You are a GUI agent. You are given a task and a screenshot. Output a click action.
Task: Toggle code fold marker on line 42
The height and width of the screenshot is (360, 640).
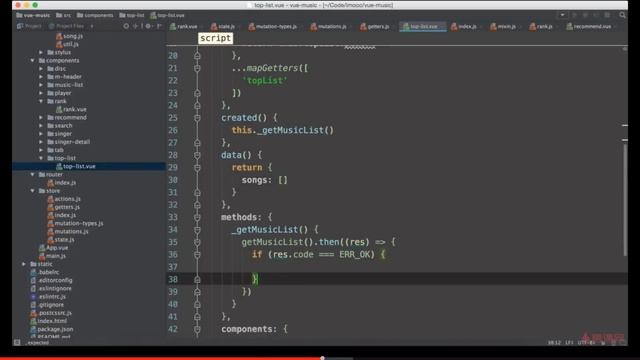(197, 329)
